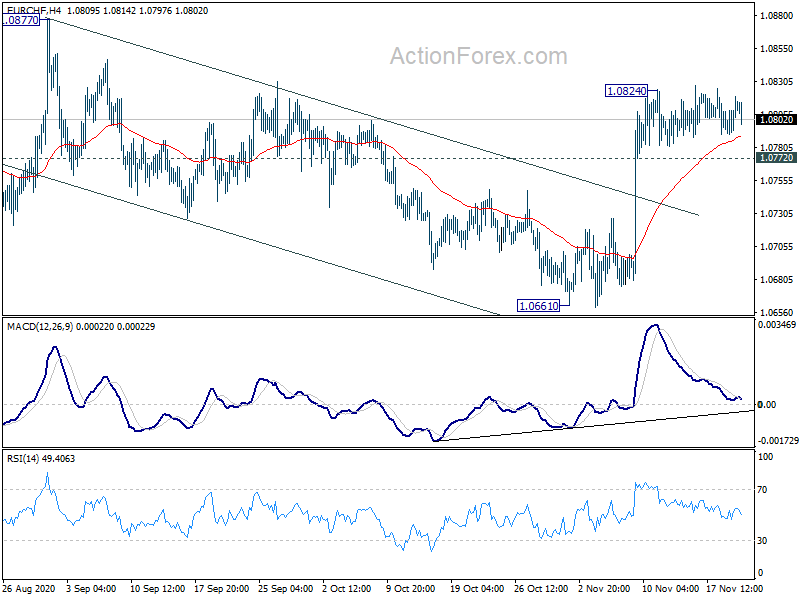Click the 17 Nov 12:00 time label
Viewport: 800px width, 600px height.
[x=735, y=588]
